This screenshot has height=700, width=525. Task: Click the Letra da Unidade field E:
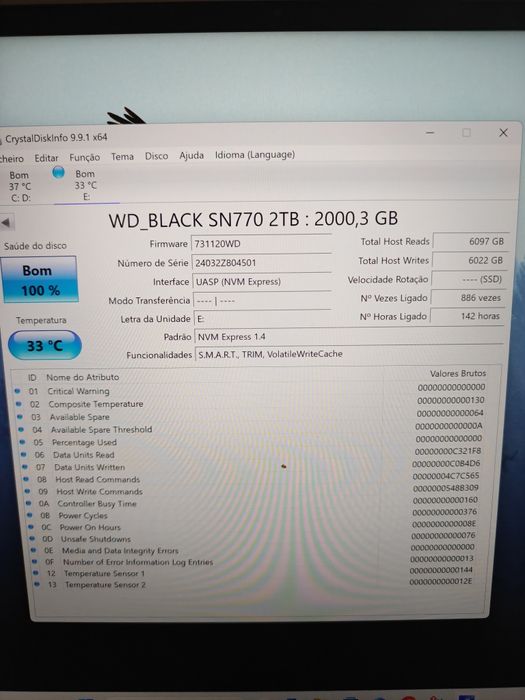point(262,319)
